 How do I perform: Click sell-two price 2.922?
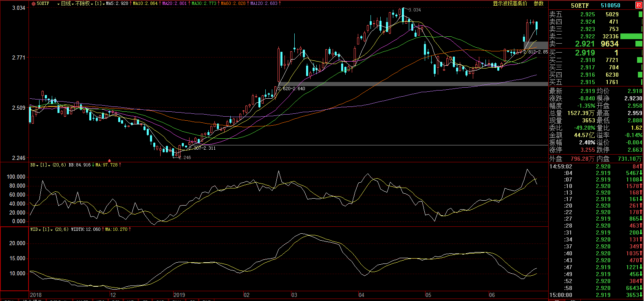click(x=588, y=36)
